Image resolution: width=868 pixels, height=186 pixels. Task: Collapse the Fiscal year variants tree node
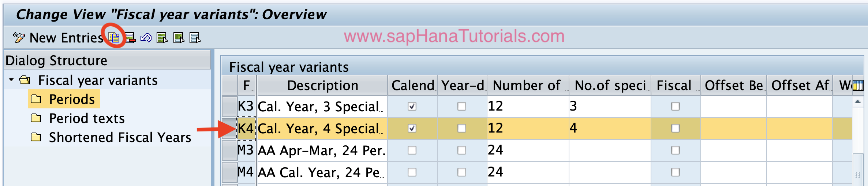click(11, 80)
